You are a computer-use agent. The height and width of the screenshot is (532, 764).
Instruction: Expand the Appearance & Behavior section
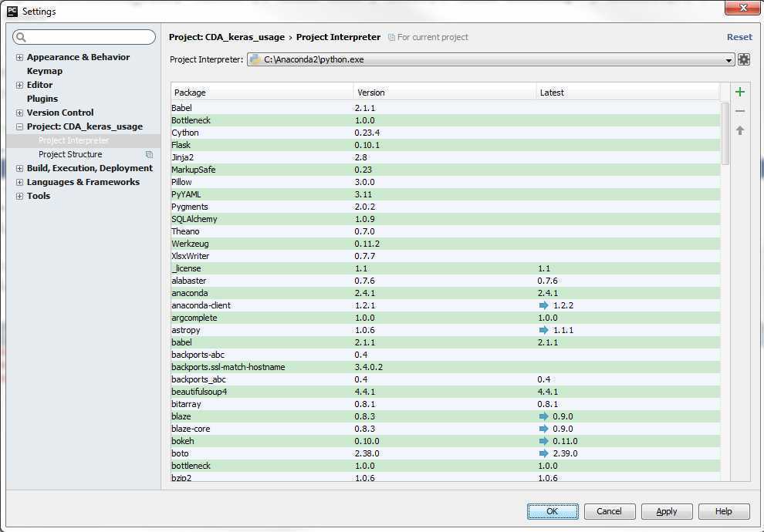pyautogui.click(x=19, y=58)
